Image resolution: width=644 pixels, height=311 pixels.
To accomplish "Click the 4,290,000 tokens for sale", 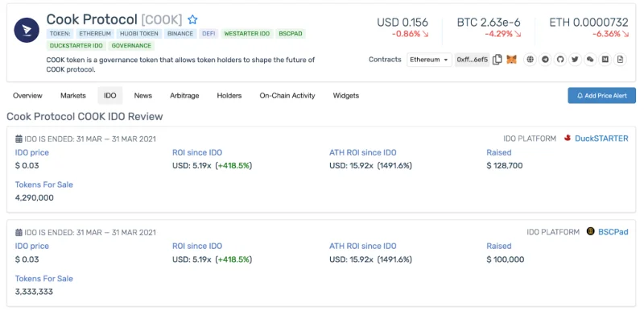I will pyautogui.click(x=35, y=197).
